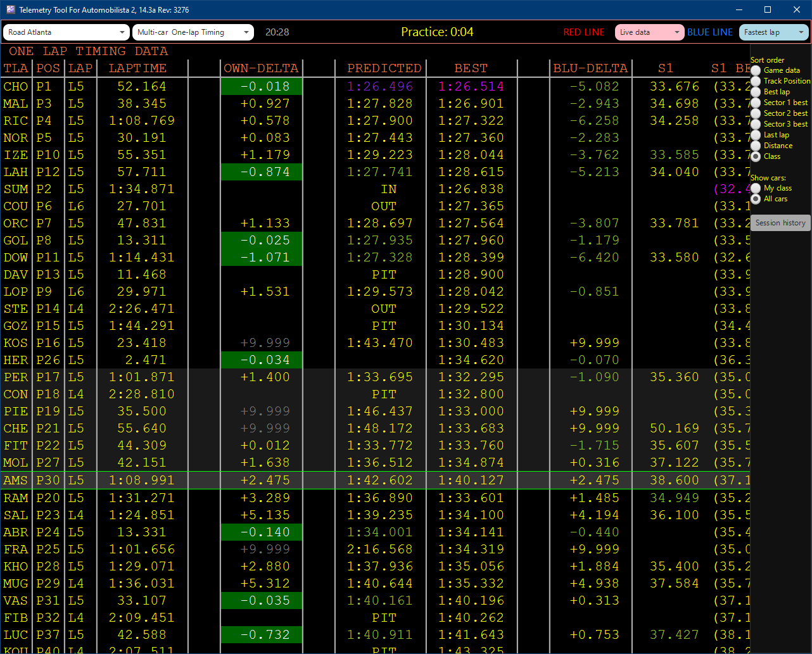
Task: Click the S1 column header
Action: [x=666, y=68]
